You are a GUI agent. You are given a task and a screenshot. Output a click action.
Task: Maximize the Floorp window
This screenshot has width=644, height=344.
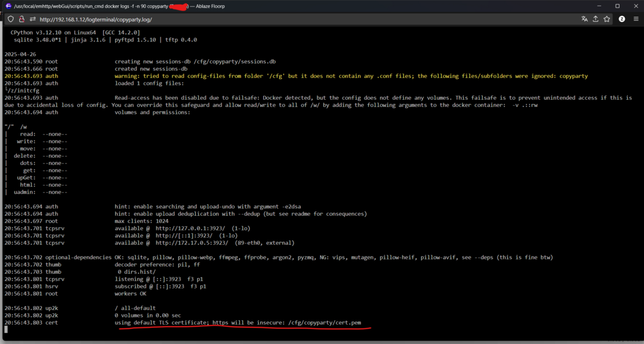pos(618,6)
